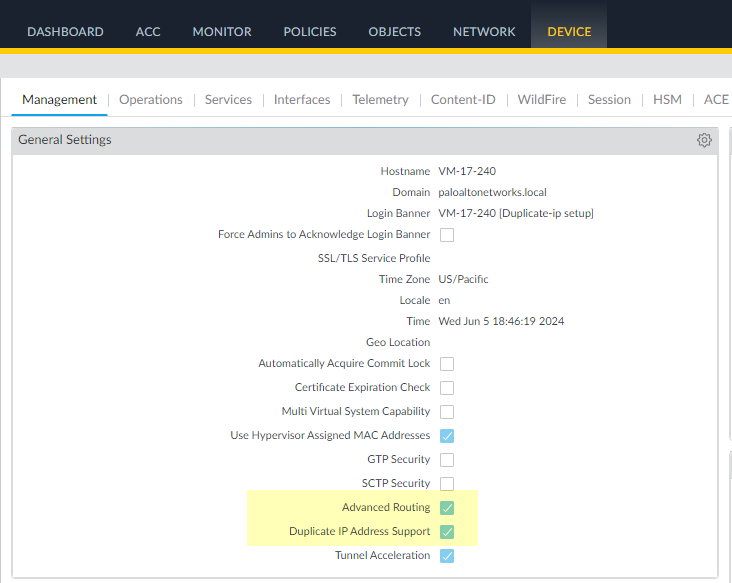Viewport: 732px width, 583px height.
Task: Toggle Automatically Acquire Commit Lock checkbox
Action: tap(447, 364)
